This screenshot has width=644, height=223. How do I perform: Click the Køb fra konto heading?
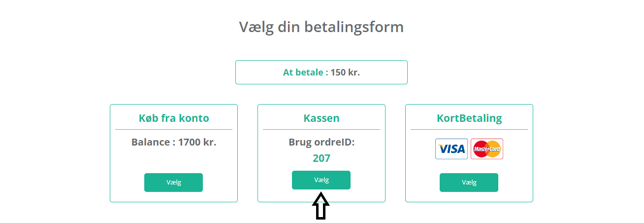174,118
